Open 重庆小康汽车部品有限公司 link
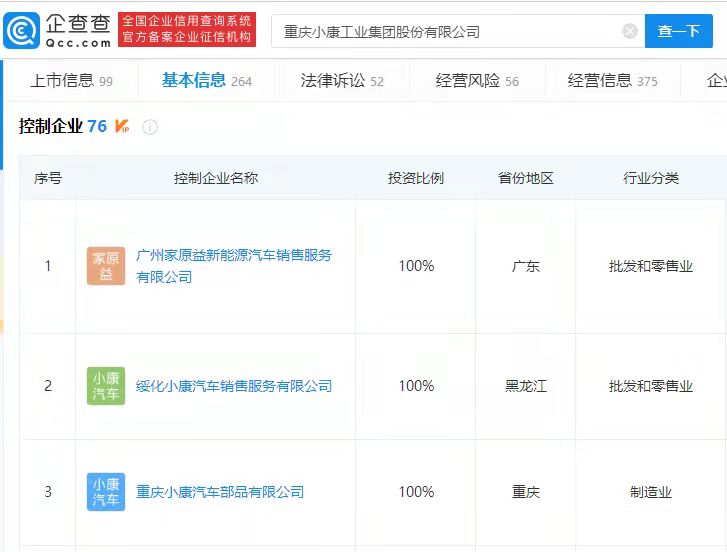This screenshot has height=552, width=727. point(220,492)
